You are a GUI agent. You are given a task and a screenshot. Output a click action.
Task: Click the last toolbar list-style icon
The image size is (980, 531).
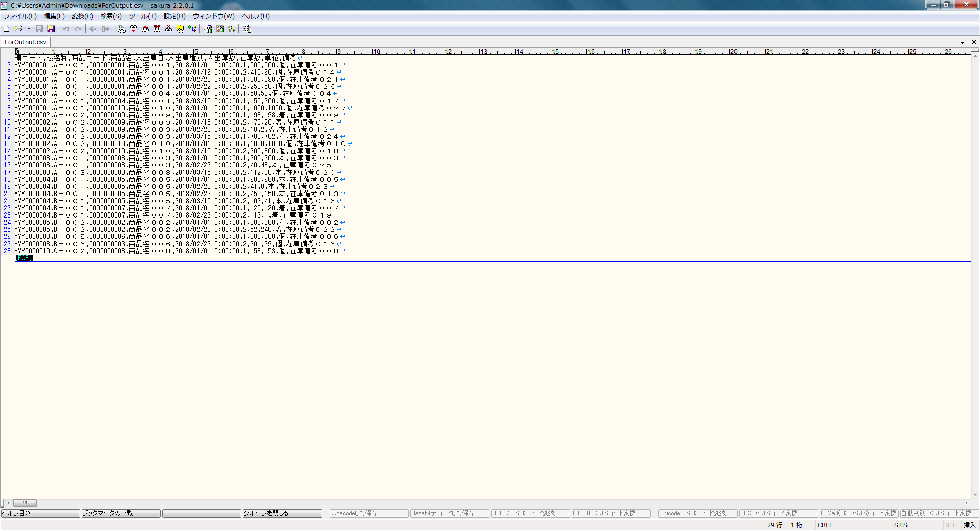pos(247,29)
